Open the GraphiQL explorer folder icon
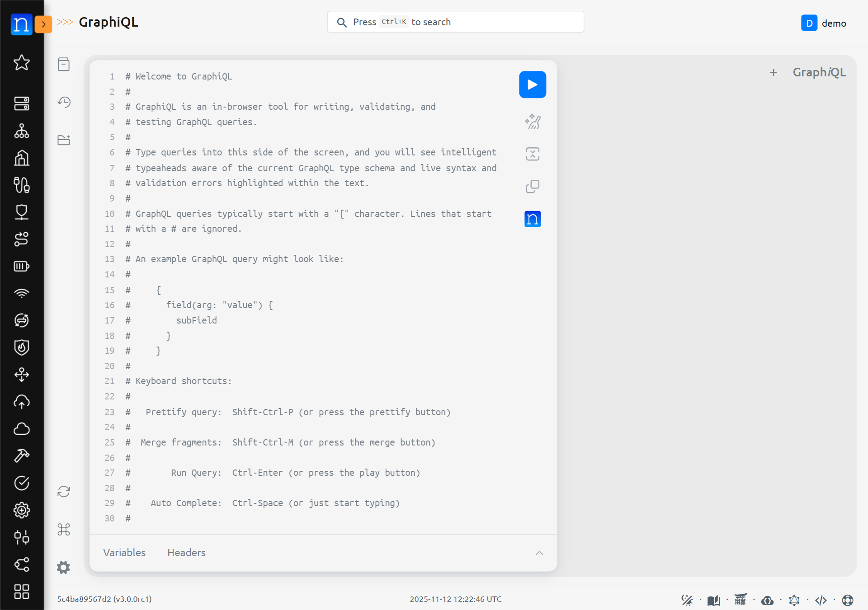 coord(64,140)
